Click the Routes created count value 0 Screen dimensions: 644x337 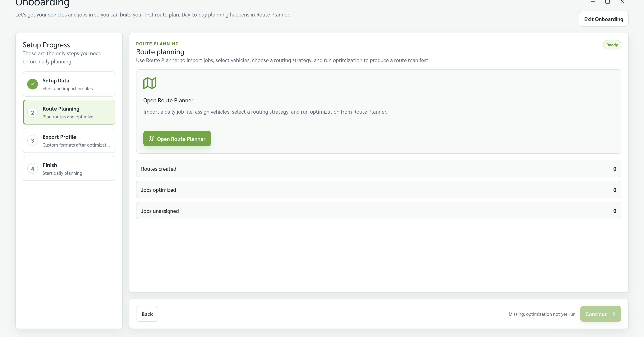point(615,169)
